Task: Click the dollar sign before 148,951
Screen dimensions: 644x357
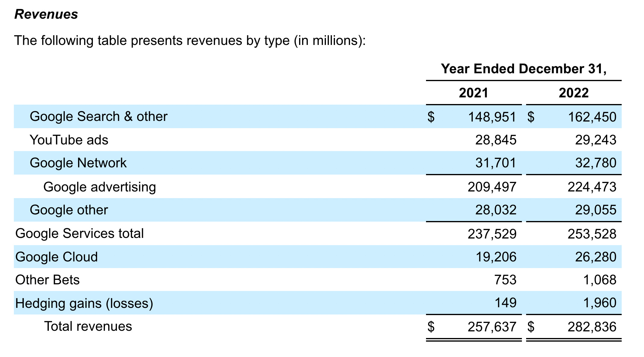Action: 431,117
